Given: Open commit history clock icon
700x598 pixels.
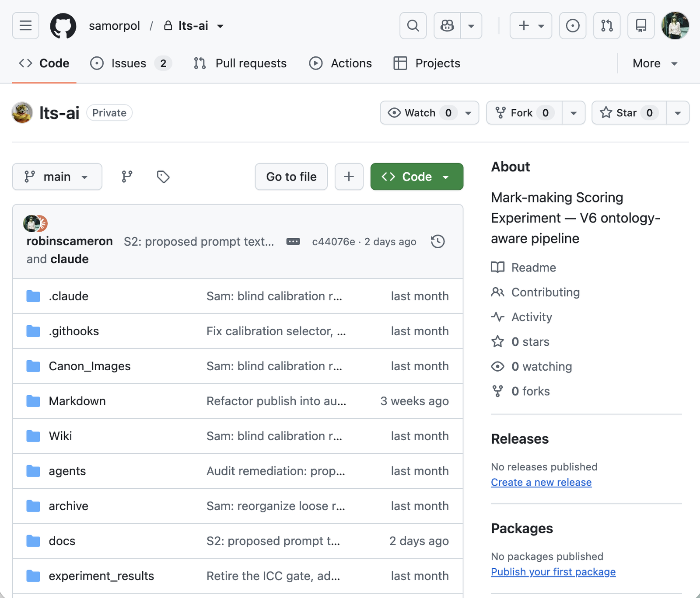Looking at the screenshot, I should tap(438, 242).
